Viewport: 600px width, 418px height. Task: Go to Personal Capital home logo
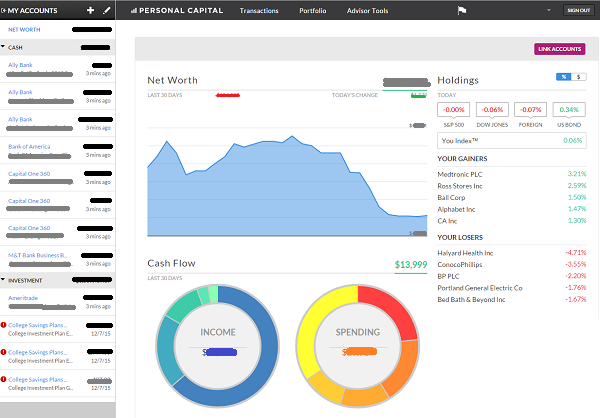177,11
